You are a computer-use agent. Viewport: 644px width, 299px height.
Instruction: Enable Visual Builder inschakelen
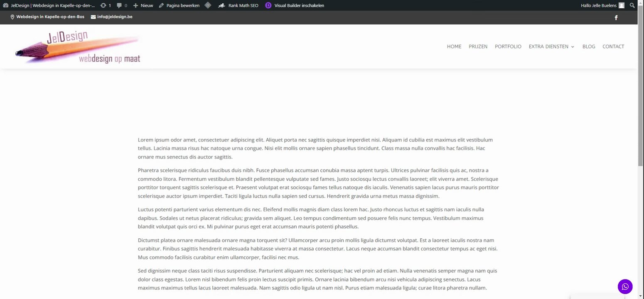pyautogui.click(x=295, y=5)
